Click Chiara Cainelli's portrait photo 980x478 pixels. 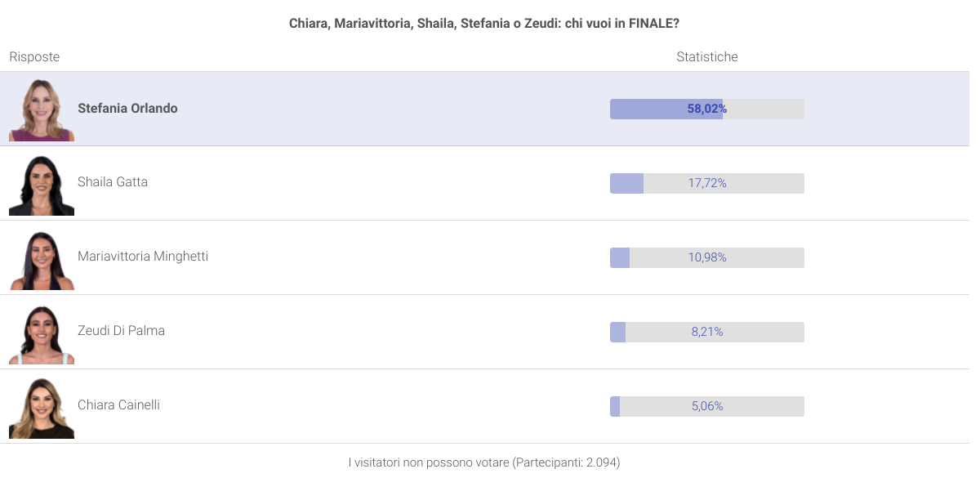pos(42,407)
